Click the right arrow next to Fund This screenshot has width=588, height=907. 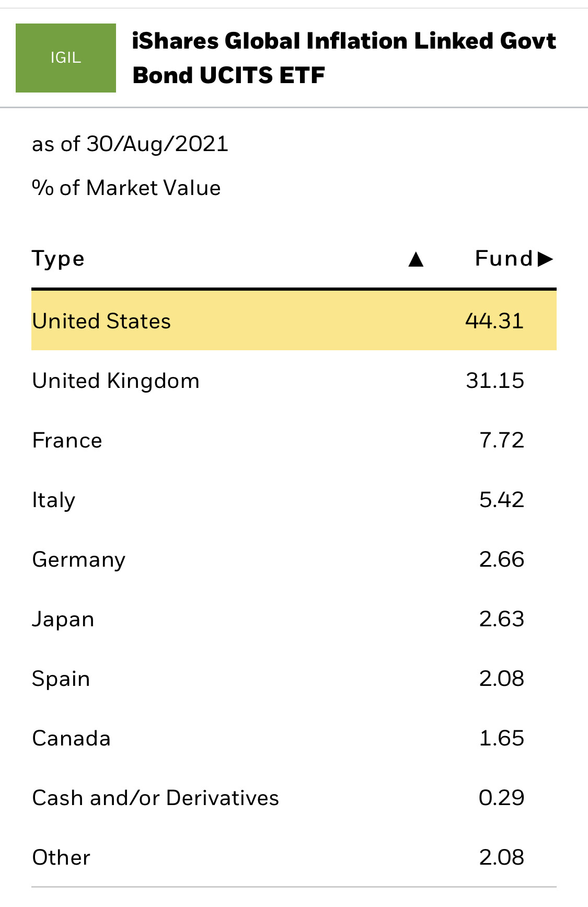tap(545, 259)
